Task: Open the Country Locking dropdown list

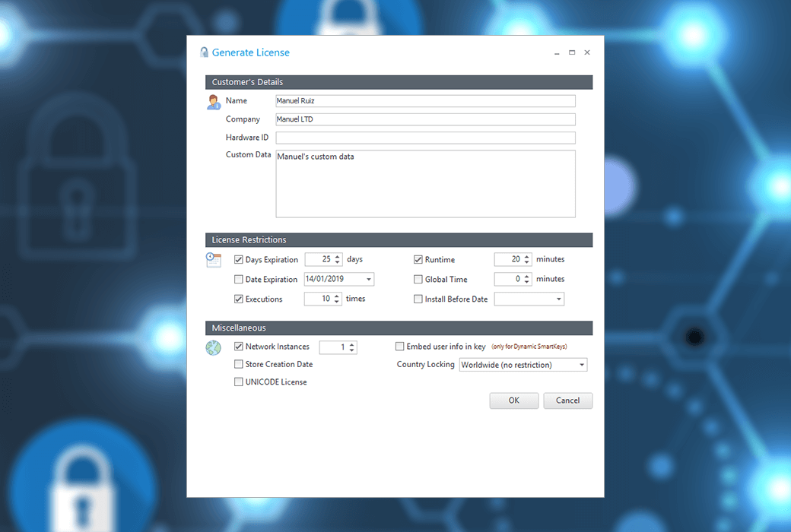Action: point(582,366)
